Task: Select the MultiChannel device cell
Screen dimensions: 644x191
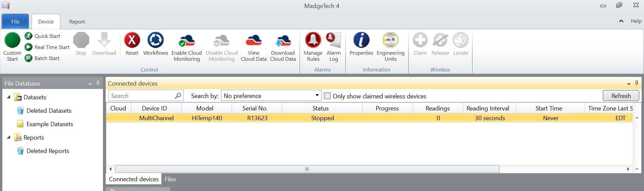Action: pyautogui.click(x=156, y=118)
